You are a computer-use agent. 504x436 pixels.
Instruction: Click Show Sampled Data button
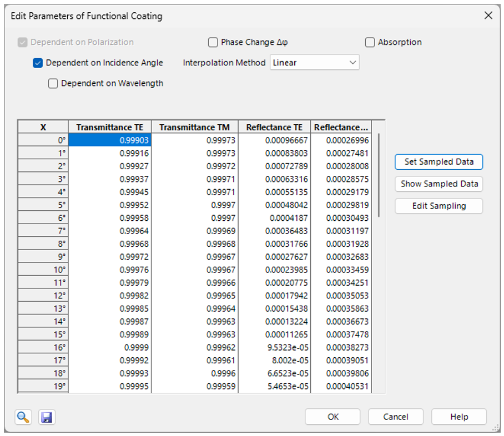coord(439,184)
